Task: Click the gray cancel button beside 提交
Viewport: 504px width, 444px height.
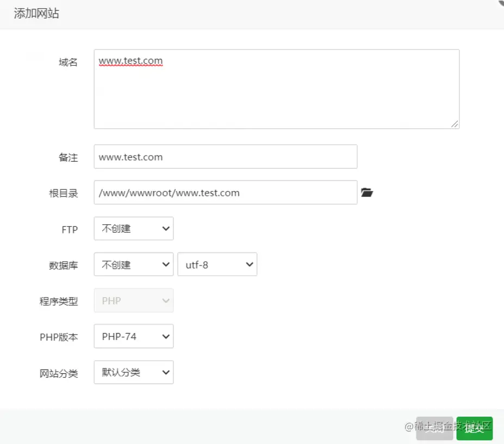Action: pyautogui.click(x=434, y=428)
